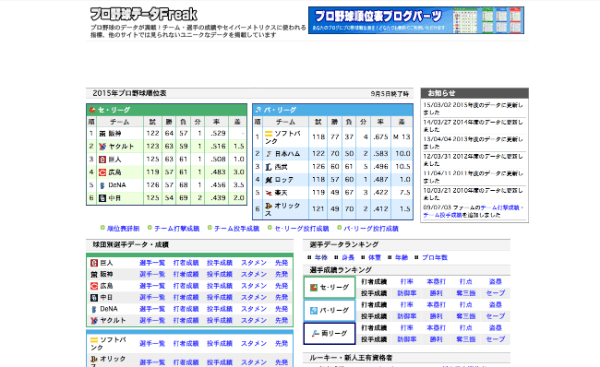
Task: Click the 阪神 logo in Central standings table
Action: pyautogui.click(x=103, y=134)
